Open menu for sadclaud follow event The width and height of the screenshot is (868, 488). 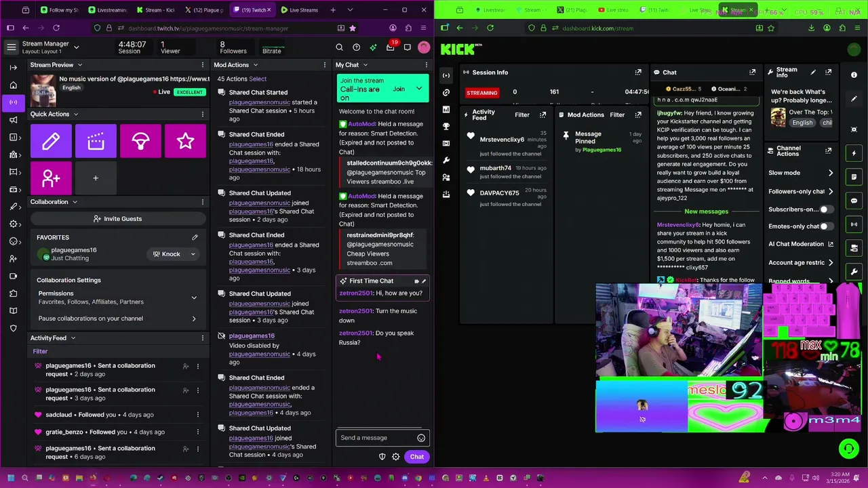[198, 415]
